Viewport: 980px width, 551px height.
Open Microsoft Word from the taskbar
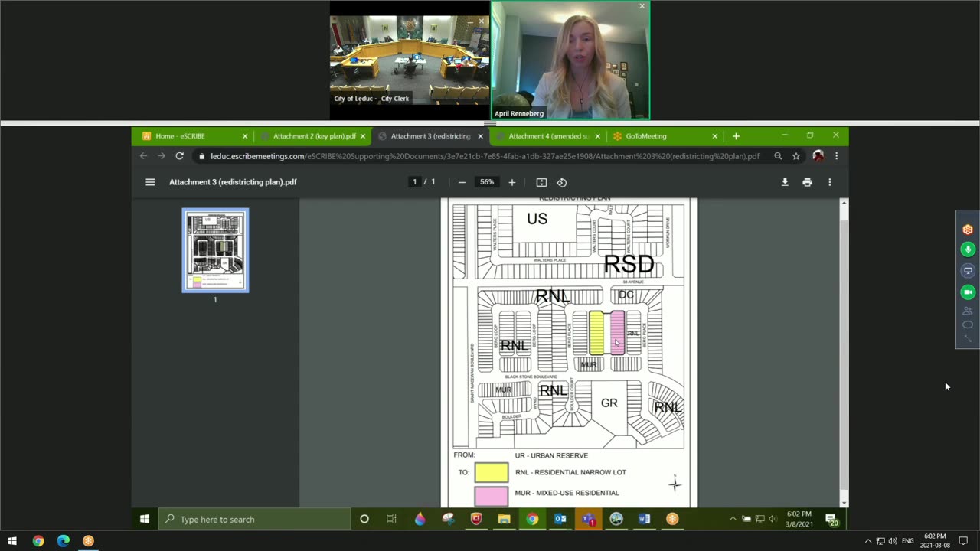click(x=645, y=519)
